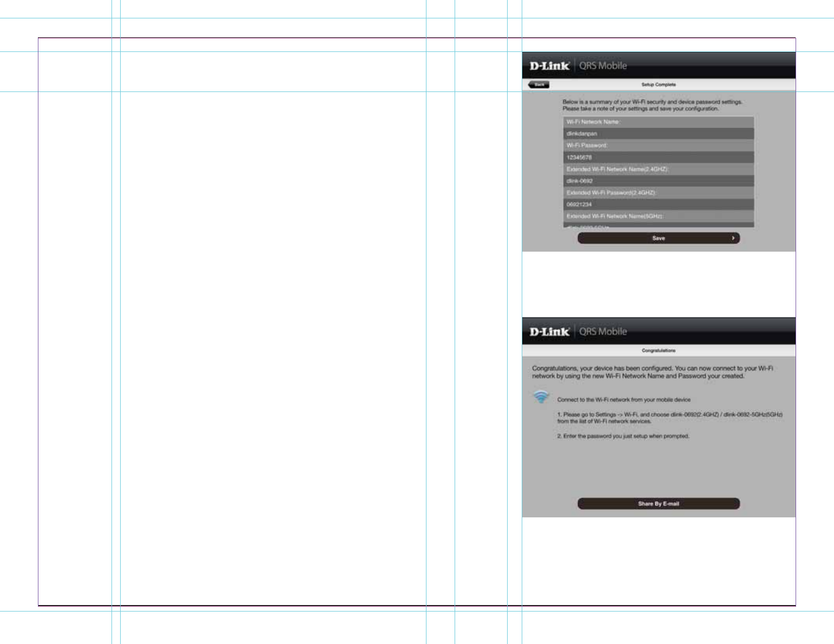Click the blue Wi-Fi signal icon

(x=541, y=397)
